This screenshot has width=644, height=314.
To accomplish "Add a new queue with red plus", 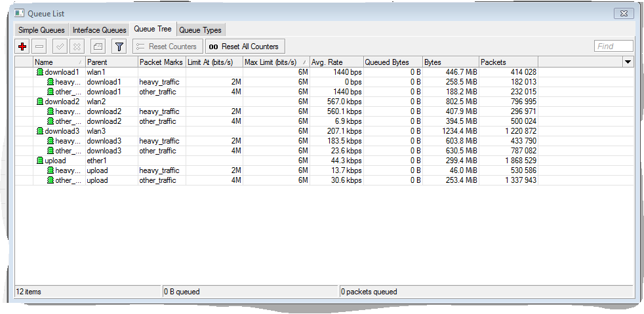I will [x=22, y=47].
